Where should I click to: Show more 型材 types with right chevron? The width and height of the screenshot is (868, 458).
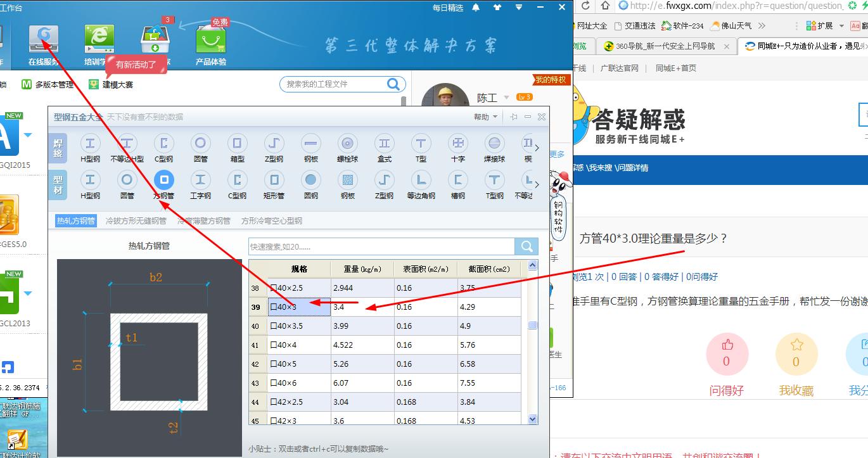pyautogui.click(x=537, y=184)
